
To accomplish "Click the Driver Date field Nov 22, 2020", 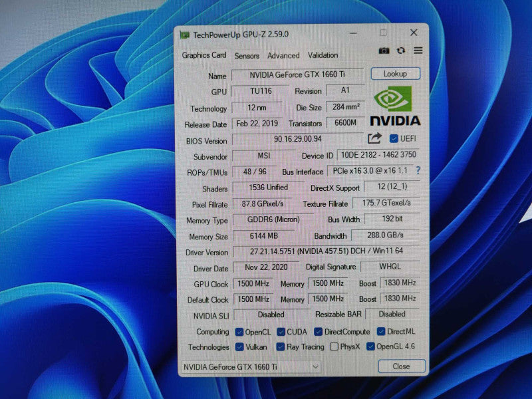I will click(266, 267).
